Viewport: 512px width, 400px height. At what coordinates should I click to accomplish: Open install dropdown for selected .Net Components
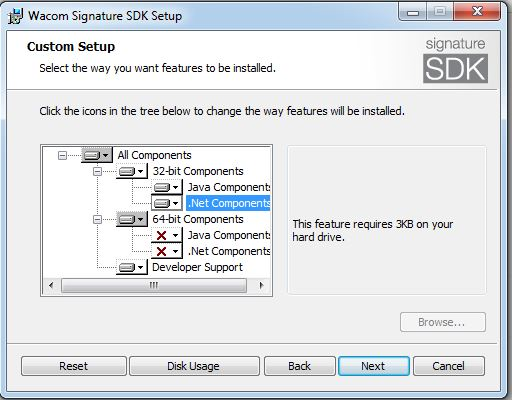167,203
